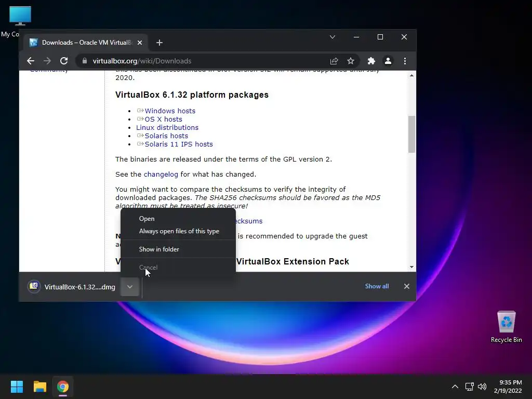The image size is (532, 399).
Task: Close the Downloads – Oracle VM VirtualBox tab
Action: 140,43
